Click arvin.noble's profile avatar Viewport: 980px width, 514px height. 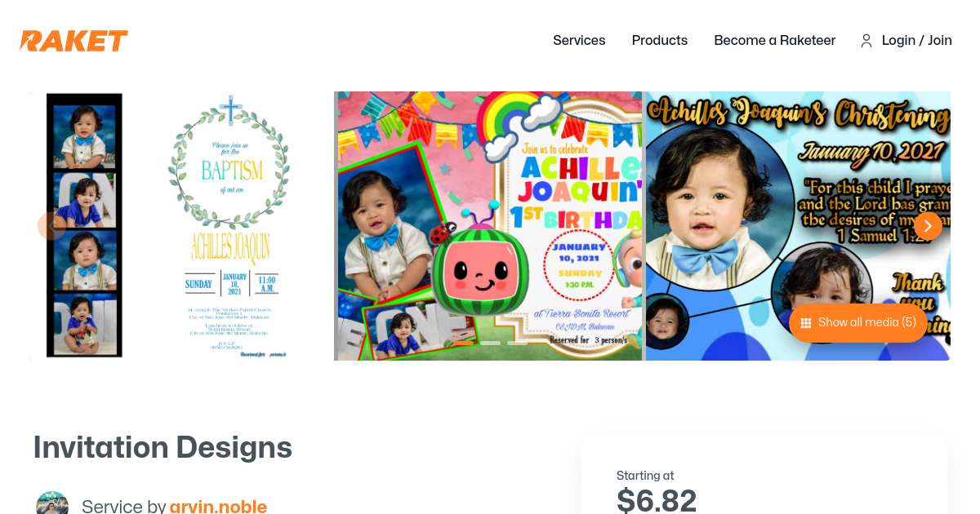pos(52,504)
